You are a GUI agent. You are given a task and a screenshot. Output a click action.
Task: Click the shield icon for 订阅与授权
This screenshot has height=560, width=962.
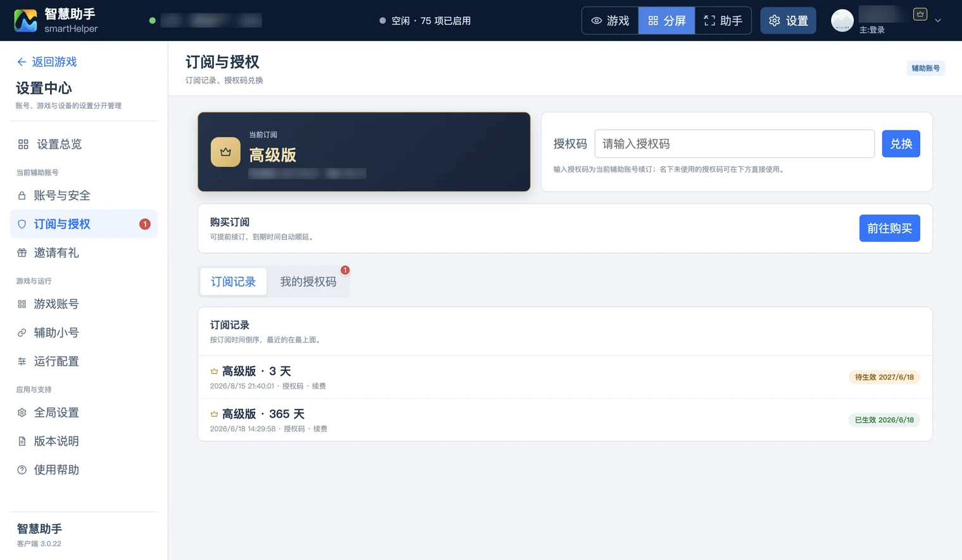coord(22,224)
